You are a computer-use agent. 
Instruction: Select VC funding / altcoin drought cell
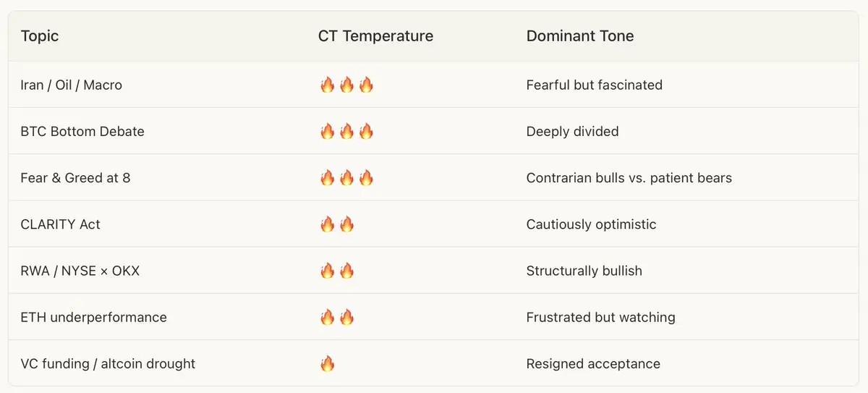click(108, 363)
